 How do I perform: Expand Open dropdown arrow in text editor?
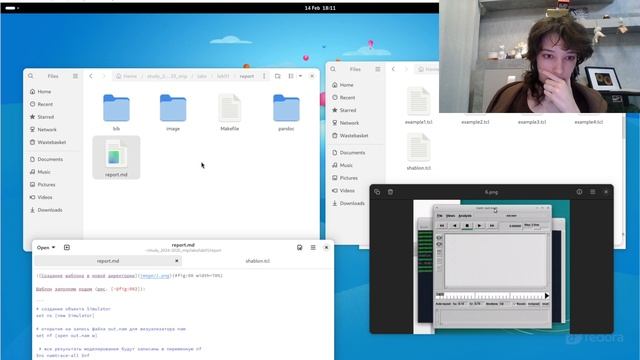53,247
